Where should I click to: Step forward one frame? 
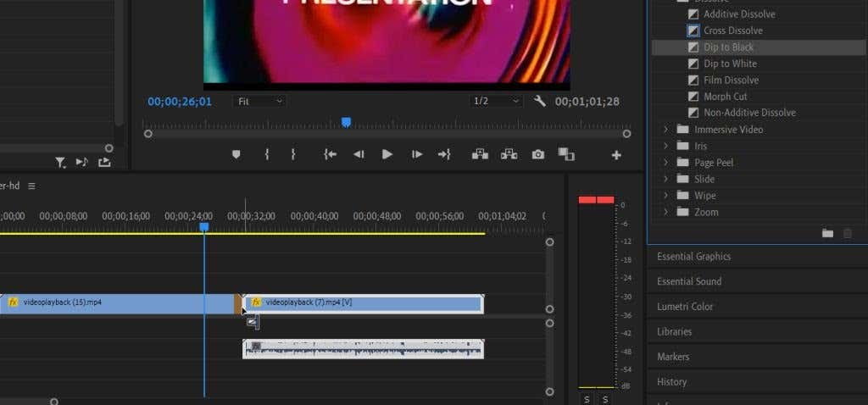[416, 154]
